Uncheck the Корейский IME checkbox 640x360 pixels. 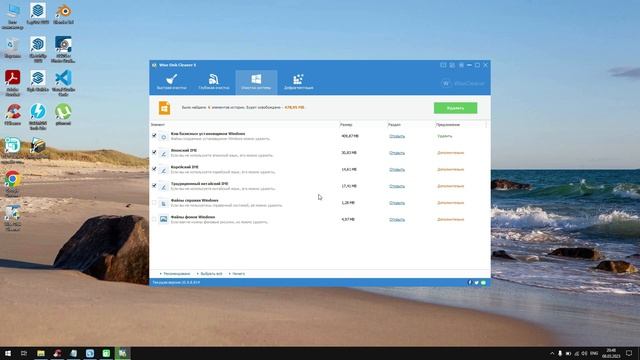[x=154, y=169]
